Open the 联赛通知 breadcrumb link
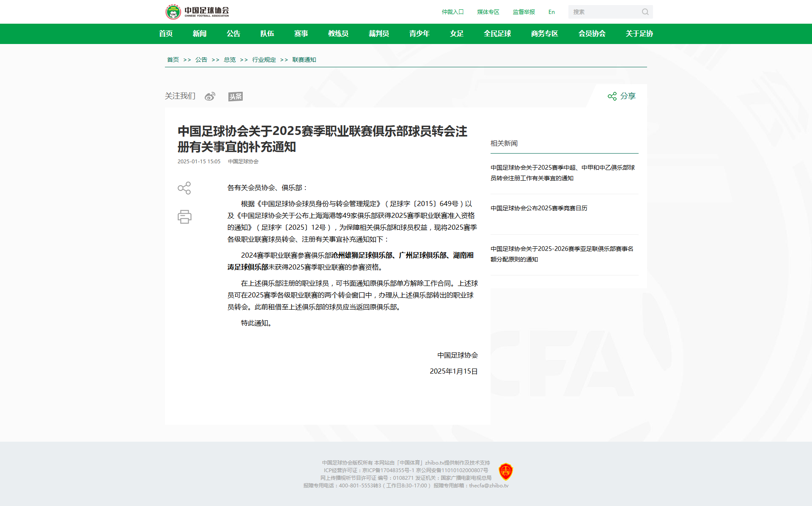Screen dimensions: 812x506 [304, 60]
